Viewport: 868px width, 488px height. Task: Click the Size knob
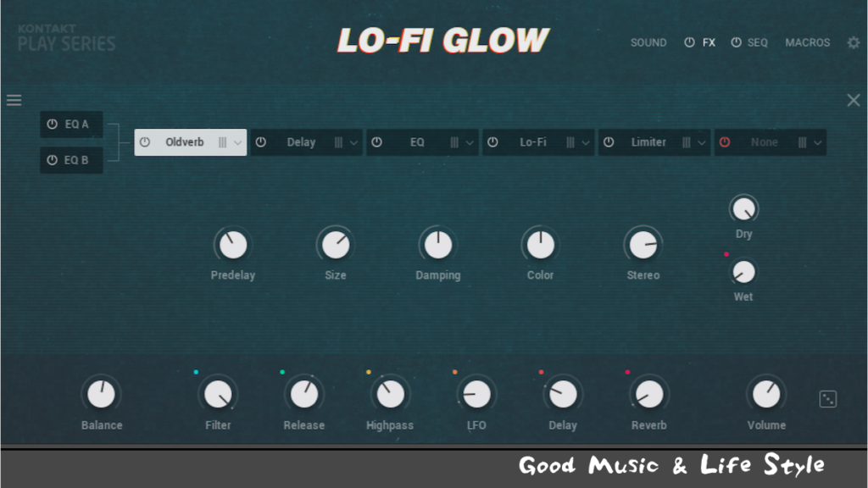pyautogui.click(x=336, y=245)
